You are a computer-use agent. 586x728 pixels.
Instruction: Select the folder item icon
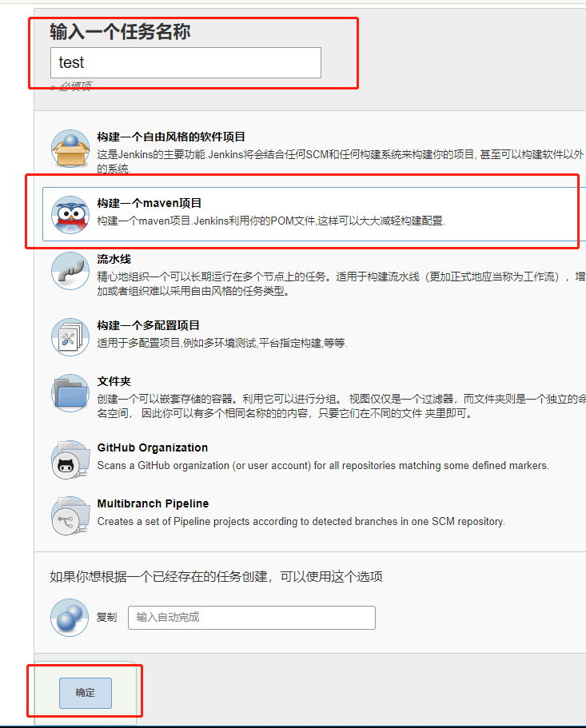click(70, 393)
